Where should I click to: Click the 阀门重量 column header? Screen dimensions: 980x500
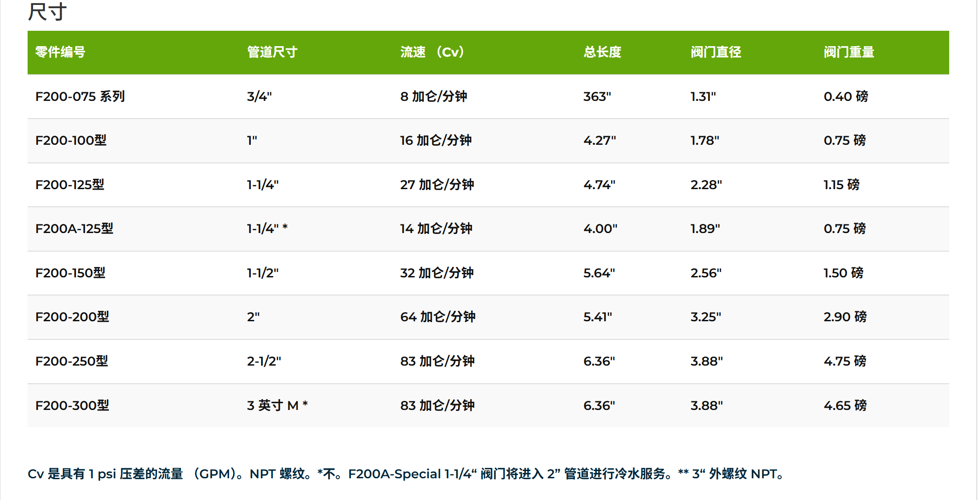(x=849, y=52)
